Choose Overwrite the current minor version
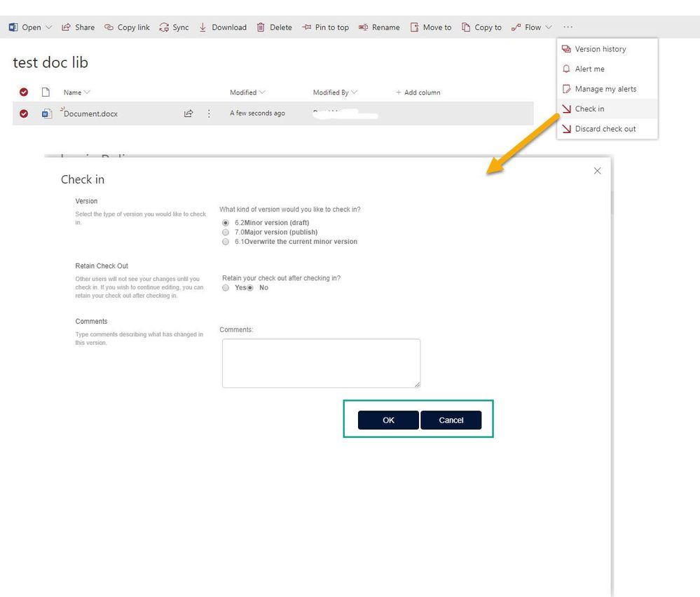700x597 pixels. pos(226,241)
